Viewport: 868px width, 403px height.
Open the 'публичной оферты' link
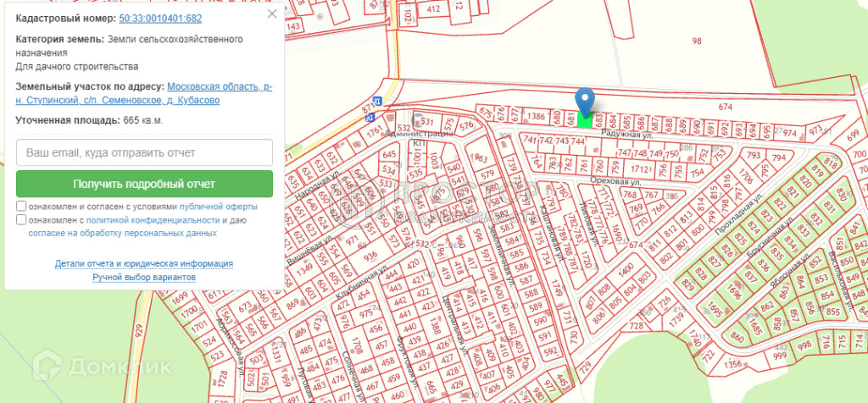click(x=218, y=207)
